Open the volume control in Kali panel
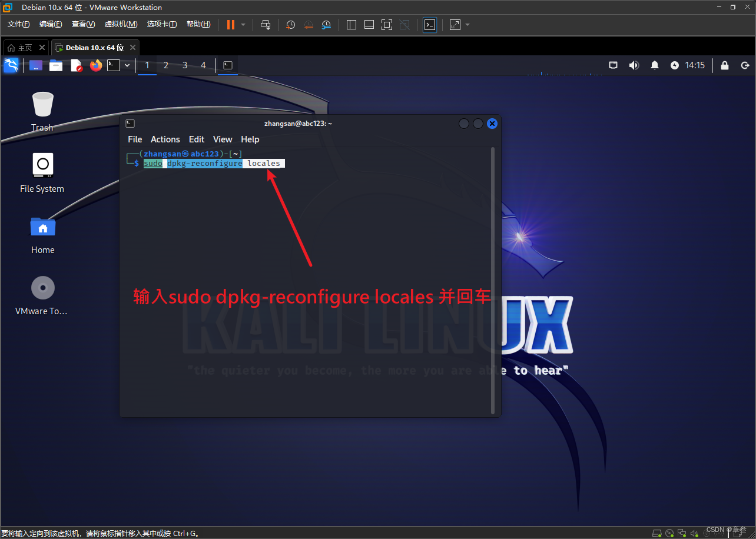 tap(634, 65)
